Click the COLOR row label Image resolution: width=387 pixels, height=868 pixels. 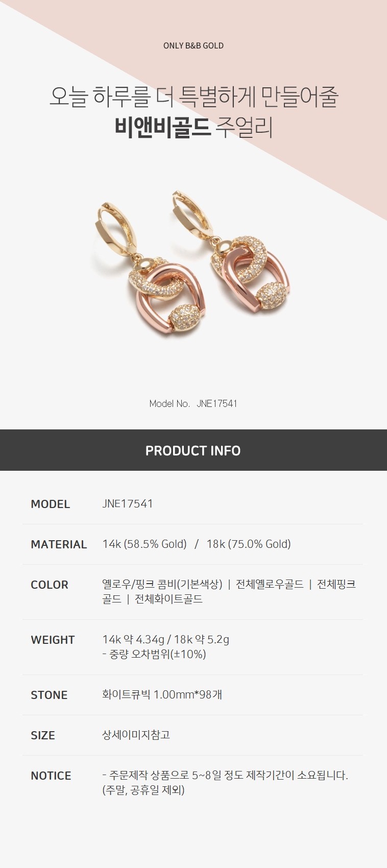click(49, 585)
